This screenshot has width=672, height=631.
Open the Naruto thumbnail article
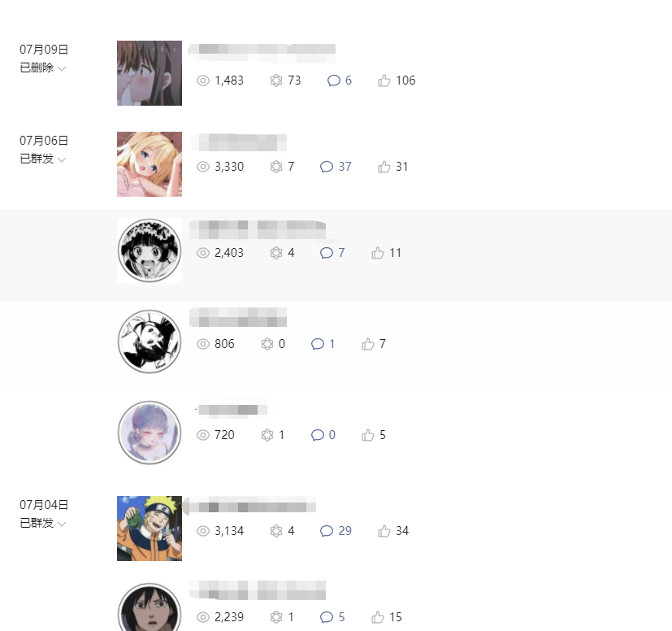(150, 529)
